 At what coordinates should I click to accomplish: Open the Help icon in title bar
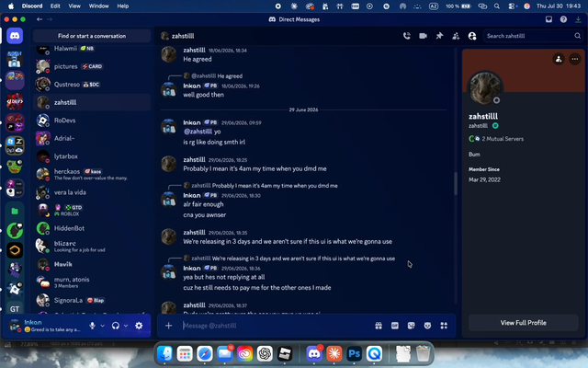[x=563, y=19]
